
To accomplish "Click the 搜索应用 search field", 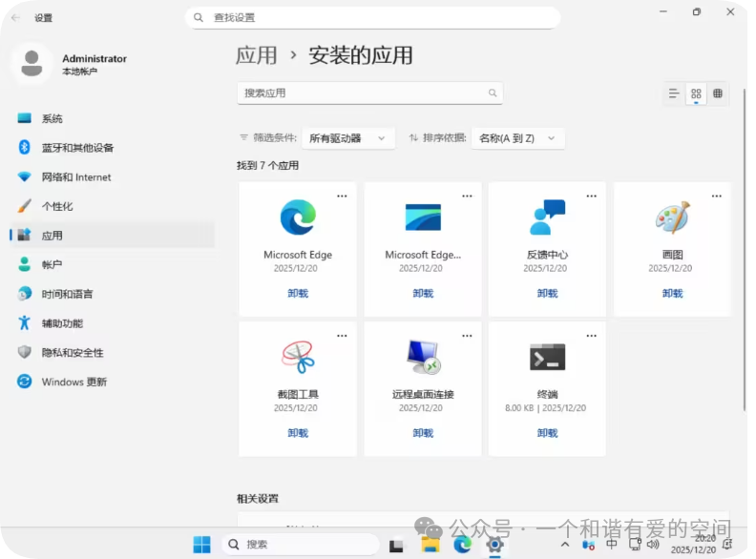I will pos(363,93).
